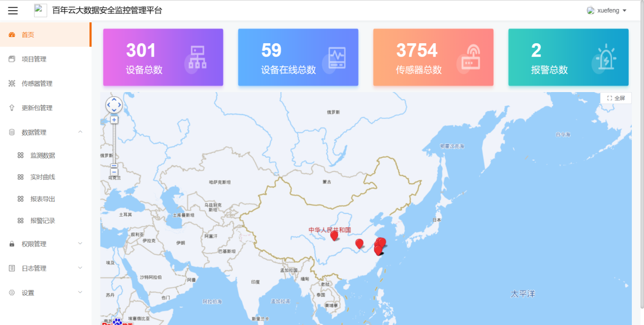Screen dimensions: 644x325
Task: Open the 实时曲线 submenu item
Action: coord(45,177)
